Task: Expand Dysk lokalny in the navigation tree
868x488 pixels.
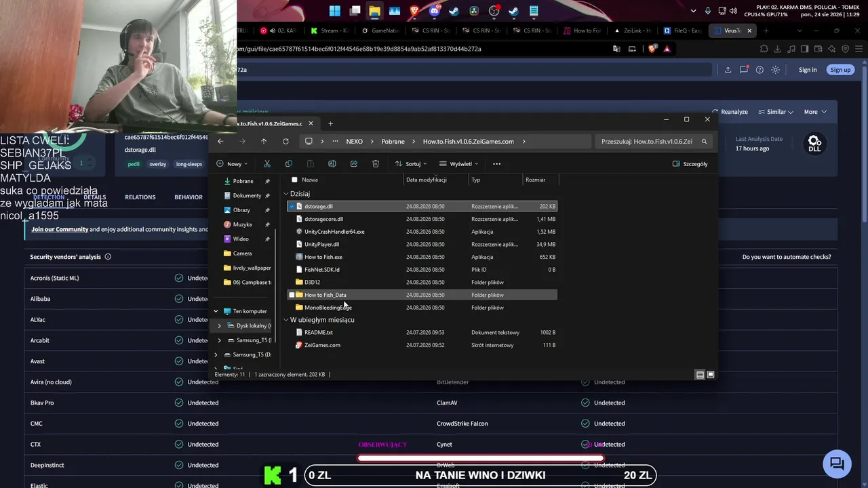Action: pos(219,326)
